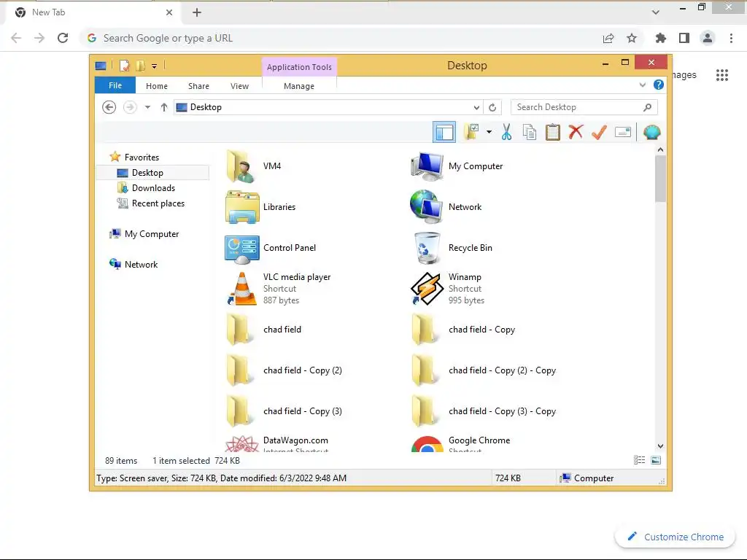Select the Recycle Bin item
The width and height of the screenshot is (747, 560).
(x=452, y=248)
